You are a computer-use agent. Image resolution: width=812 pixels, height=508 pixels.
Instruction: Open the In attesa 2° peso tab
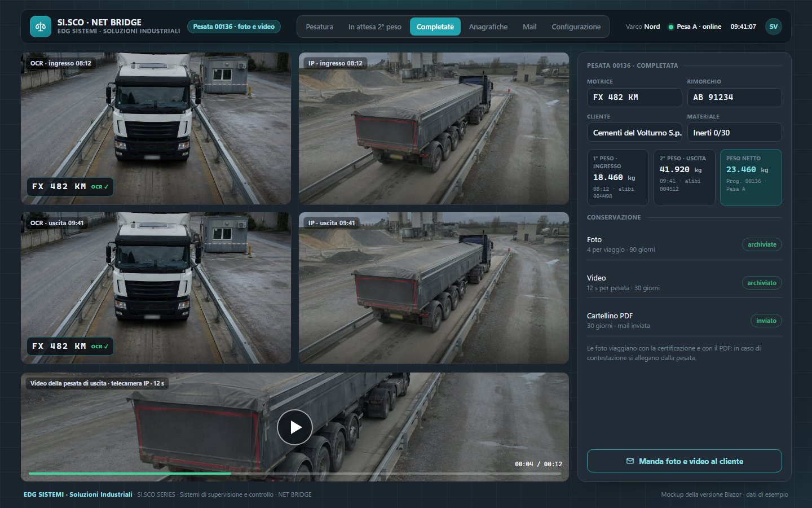[374, 27]
